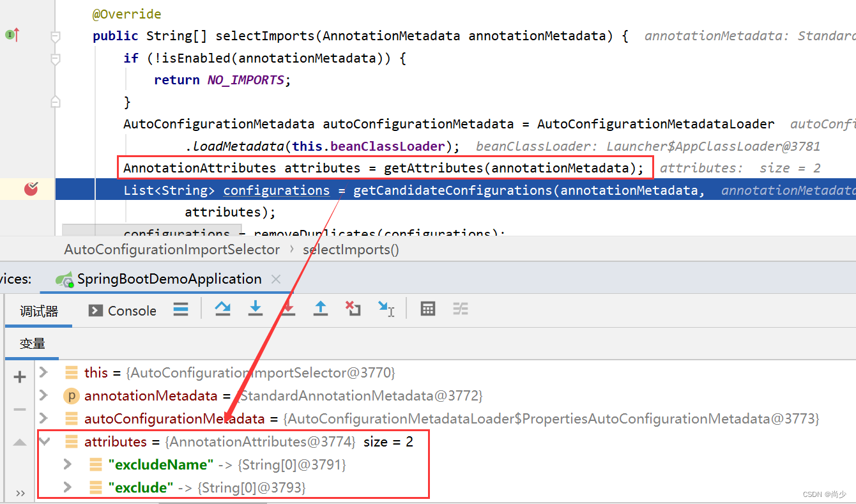
Task: Click the selectImports() breadcrumb
Action: click(x=351, y=250)
